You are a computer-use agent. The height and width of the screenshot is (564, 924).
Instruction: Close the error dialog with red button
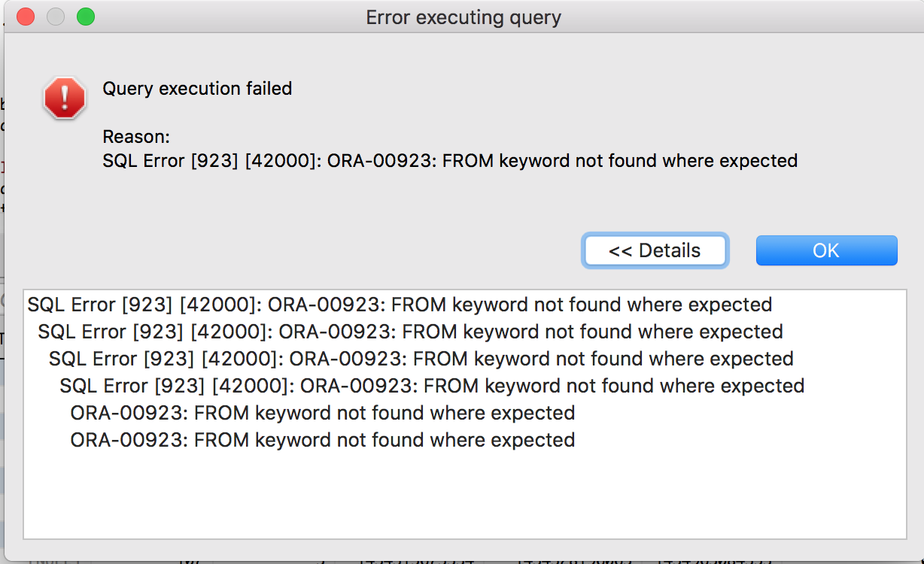click(26, 17)
